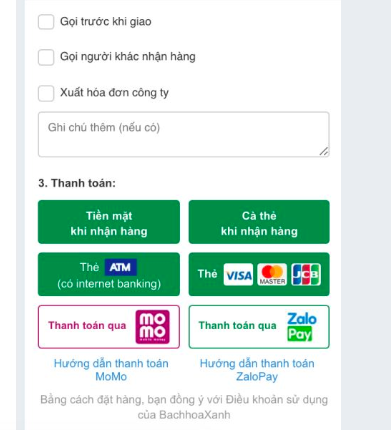The height and width of the screenshot is (430, 391).
Task: Click the MoMo wallet logo
Action: (x=152, y=327)
